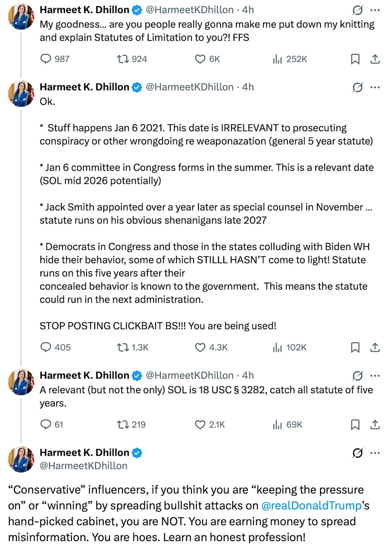Click the verified badge next to Harmeet K. Dhillon

137,10
